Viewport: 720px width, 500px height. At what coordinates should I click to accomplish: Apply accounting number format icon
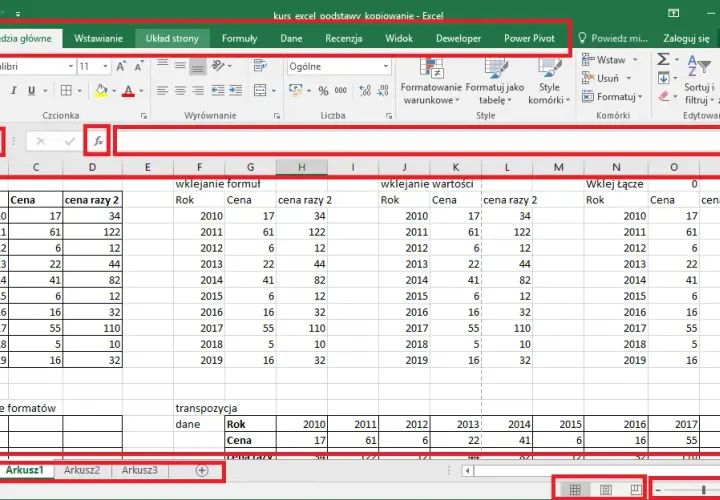tap(296, 90)
